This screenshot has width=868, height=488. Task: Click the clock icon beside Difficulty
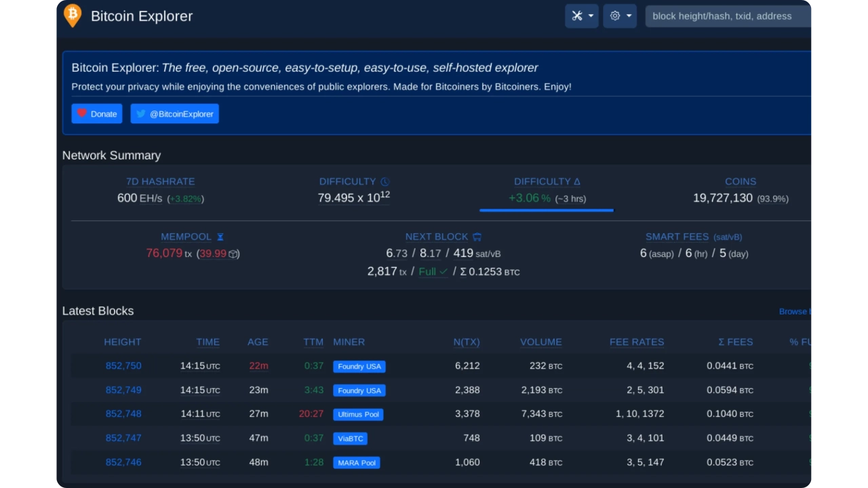(x=385, y=182)
